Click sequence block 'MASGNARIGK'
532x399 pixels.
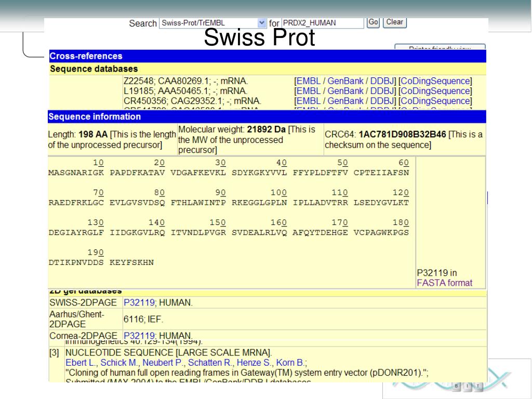76,172
